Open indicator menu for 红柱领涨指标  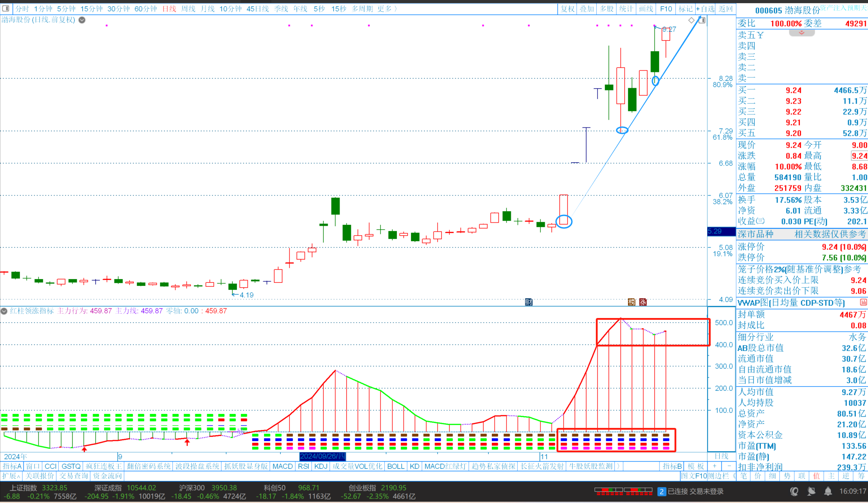[x=4, y=311]
